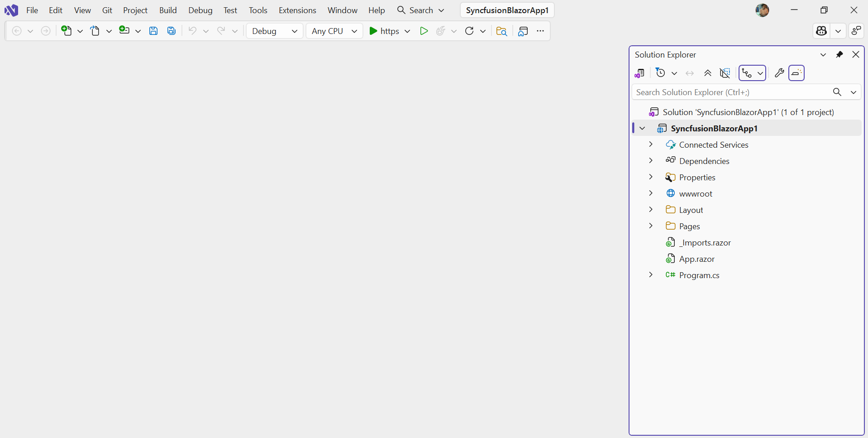Toggle Preview Selected Items button
Image resolution: width=868 pixels, height=438 pixels.
tap(796, 73)
